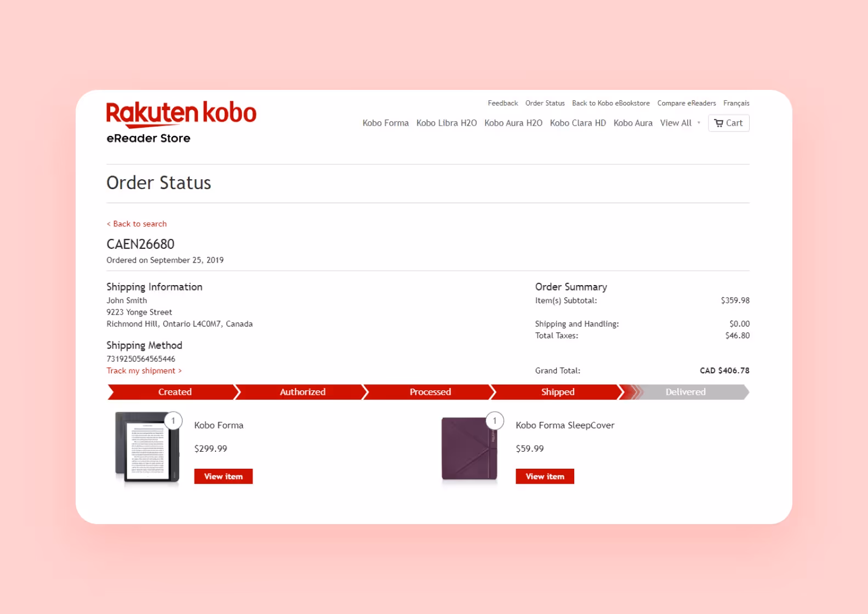This screenshot has width=868, height=614.
Task: Click the $59.99 SleepCover price
Action: pos(529,448)
